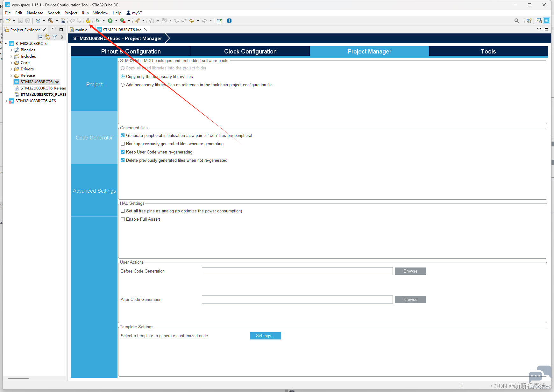Open the Navigate menu
The height and width of the screenshot is (392, 554).
(x=35, y=13)
